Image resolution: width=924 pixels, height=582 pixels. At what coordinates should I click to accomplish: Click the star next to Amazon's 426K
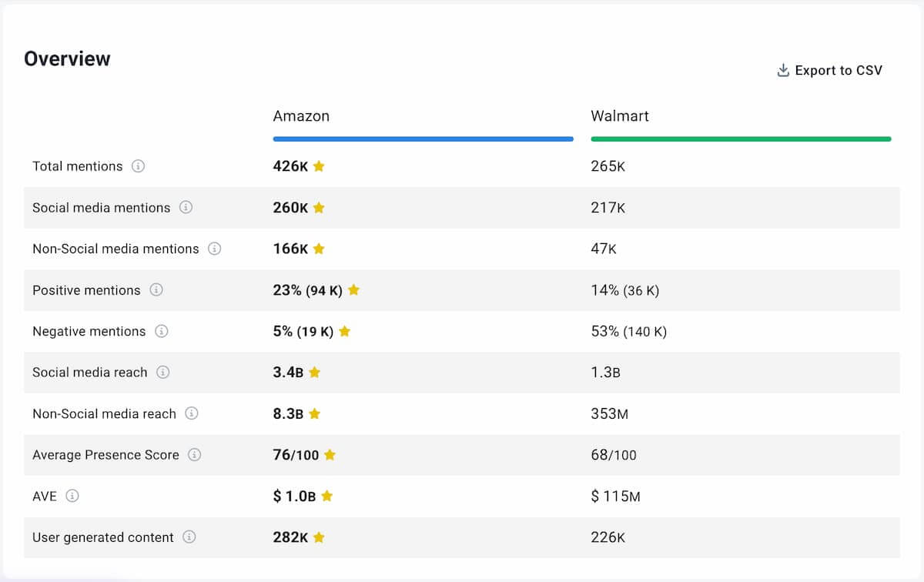point(319,166)
